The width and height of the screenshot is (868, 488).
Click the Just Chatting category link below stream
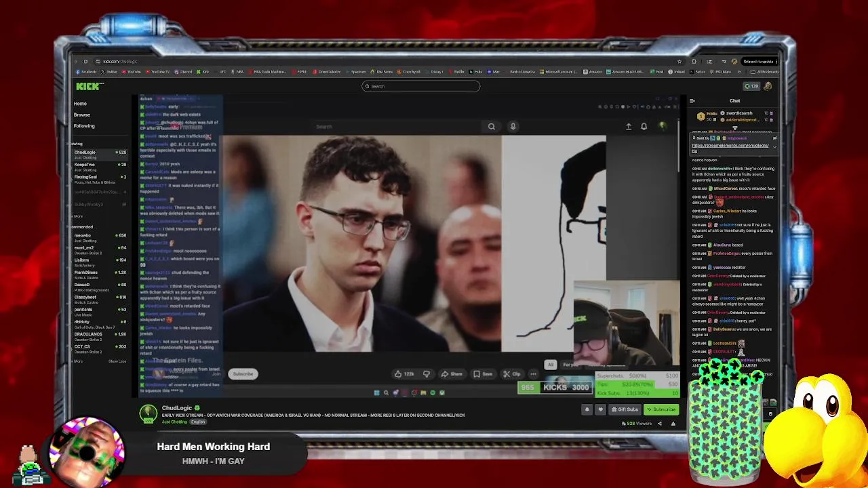click(174, 422)
